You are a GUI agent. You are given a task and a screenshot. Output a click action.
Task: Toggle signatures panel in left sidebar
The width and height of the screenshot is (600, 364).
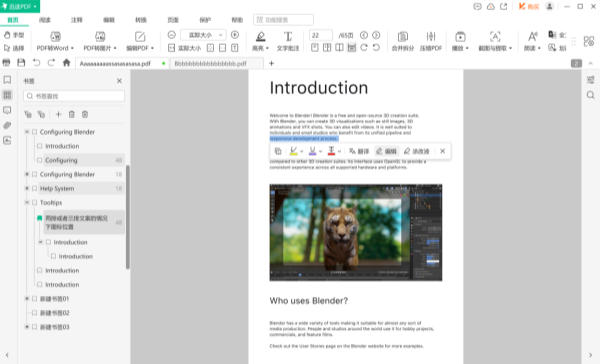click(7, 140)
